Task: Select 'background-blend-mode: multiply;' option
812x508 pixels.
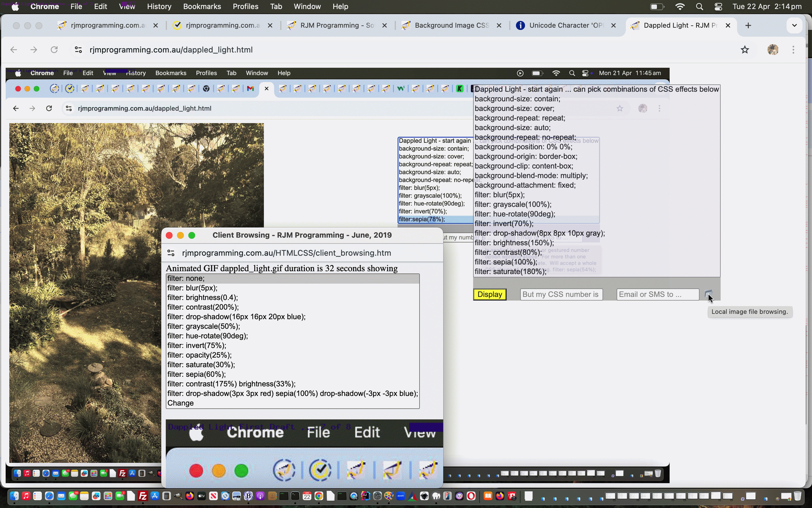Action: click(x=596, y=176)
